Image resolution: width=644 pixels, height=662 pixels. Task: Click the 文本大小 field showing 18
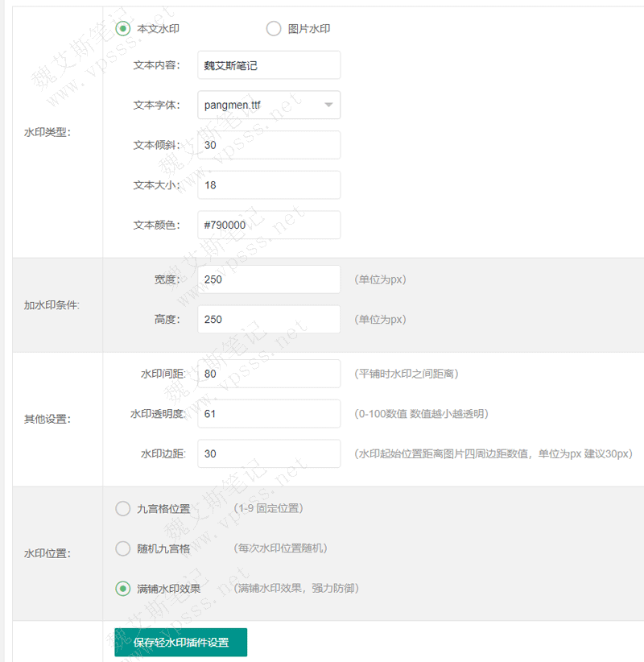point(269,185)
